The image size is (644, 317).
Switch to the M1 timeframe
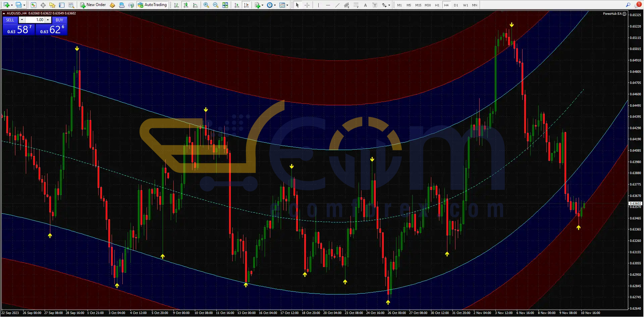click(x=399, y=5)
